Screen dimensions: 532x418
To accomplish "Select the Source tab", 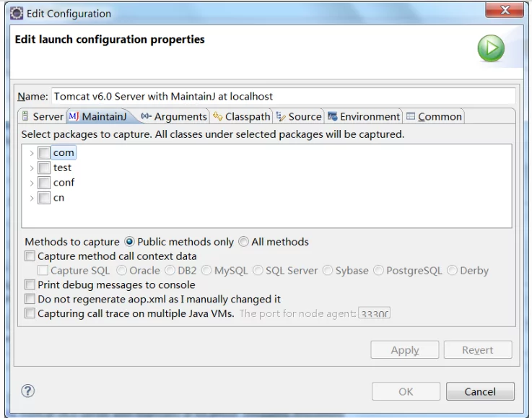I will (x=299, y=116).
